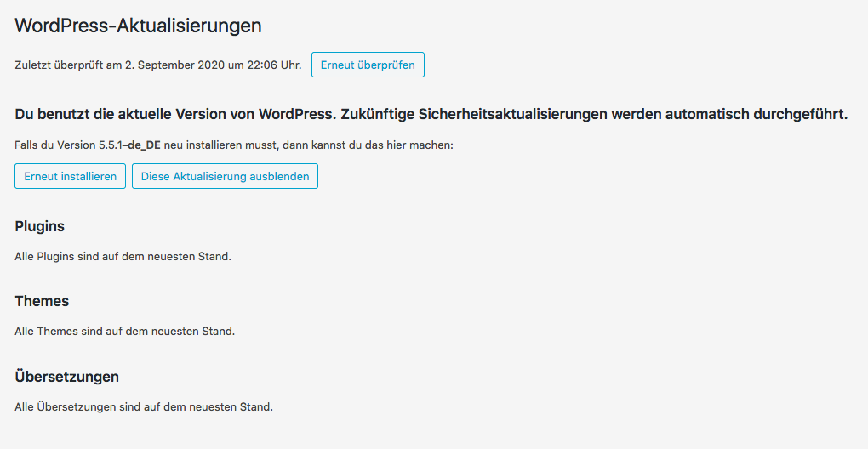Click "Alle Themes sind auf dem neuesten Stand"

pos(124,331)
